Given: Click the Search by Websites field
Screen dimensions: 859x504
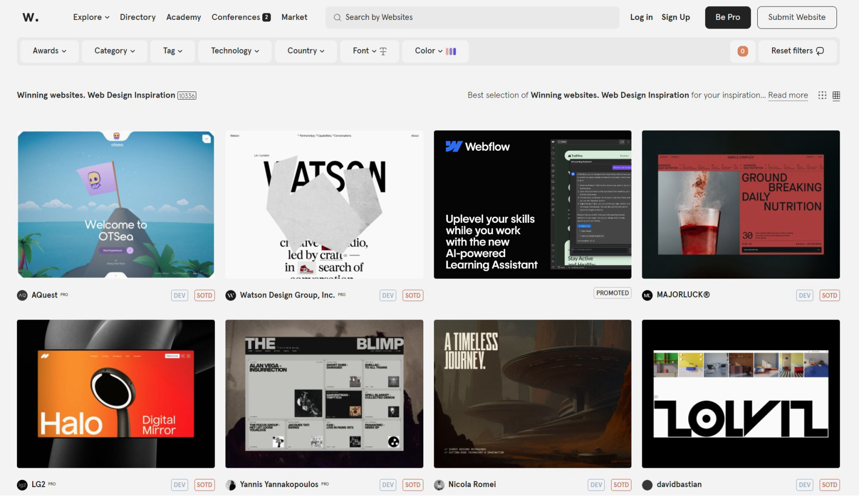Looking at the screenshot, I should 472,17.
